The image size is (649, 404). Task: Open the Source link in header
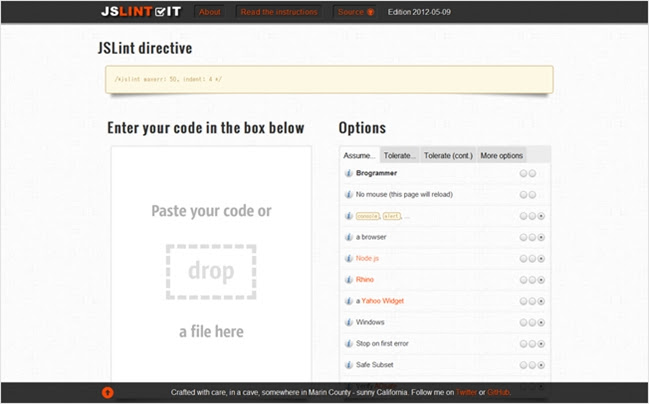click(x=355, y=12)
